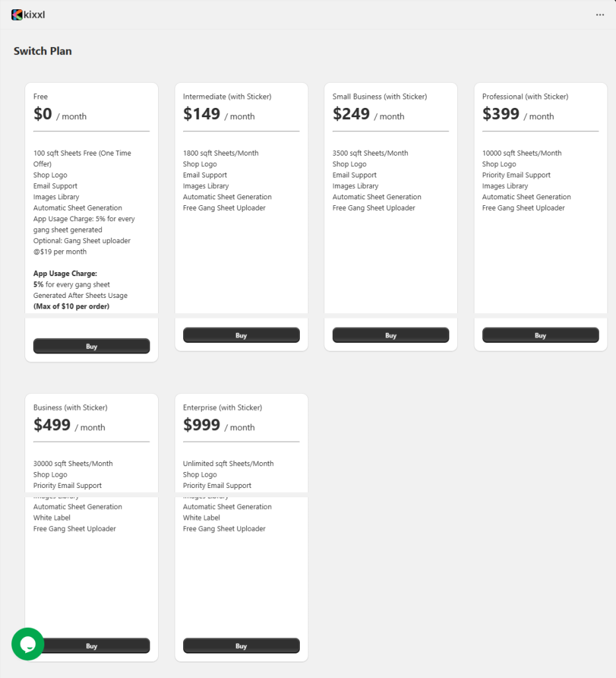Click the kixxl logo icon
Screen dimensions: 616x678
[x=17, y=15]
